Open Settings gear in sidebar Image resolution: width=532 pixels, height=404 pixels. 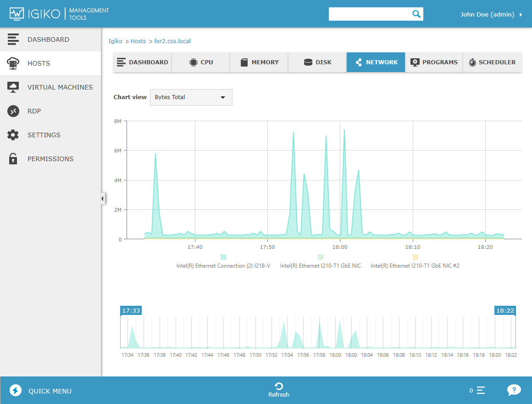[x=13, y=135]
